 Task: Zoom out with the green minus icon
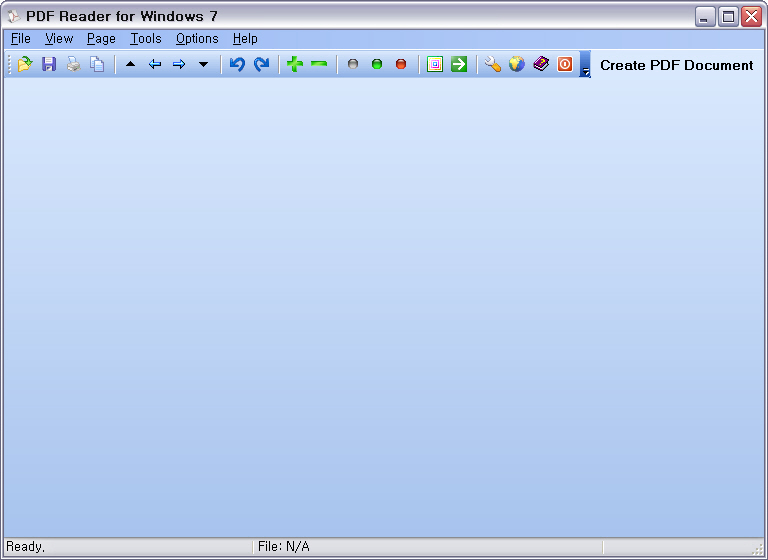pos(319,64)
